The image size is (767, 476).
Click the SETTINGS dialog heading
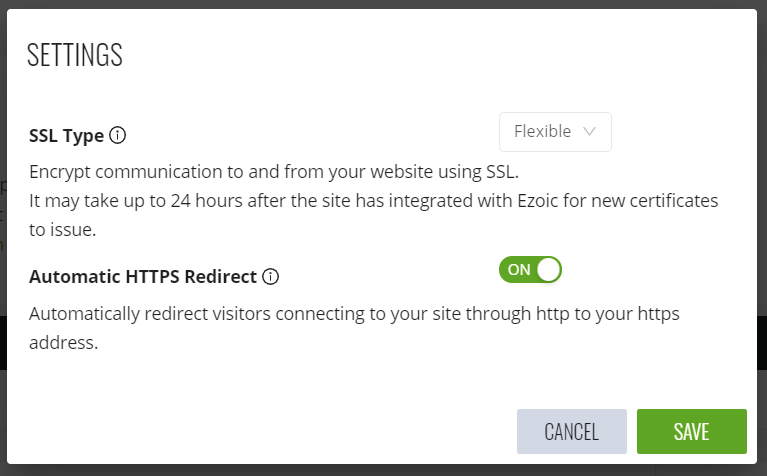(75, 55)
